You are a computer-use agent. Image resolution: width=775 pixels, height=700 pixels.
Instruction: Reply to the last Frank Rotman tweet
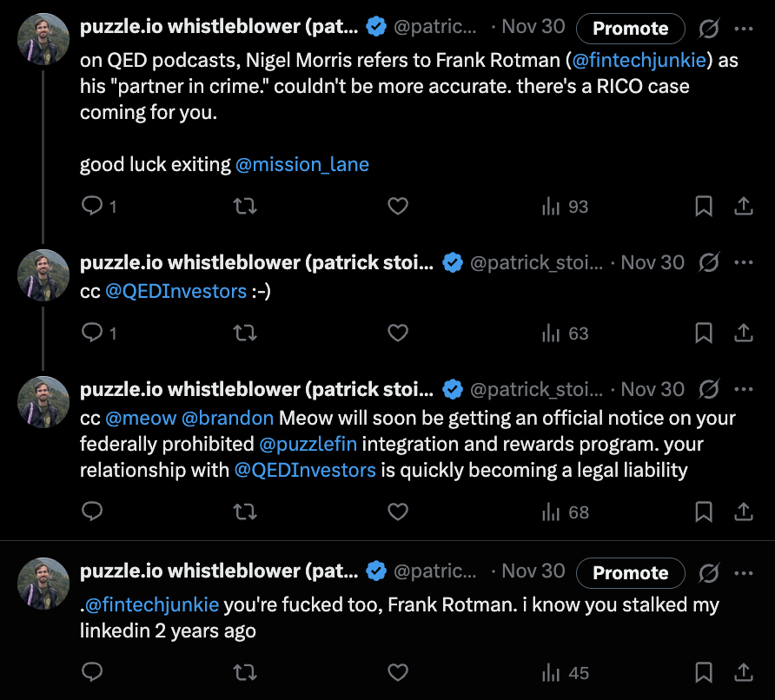point(92,672)
